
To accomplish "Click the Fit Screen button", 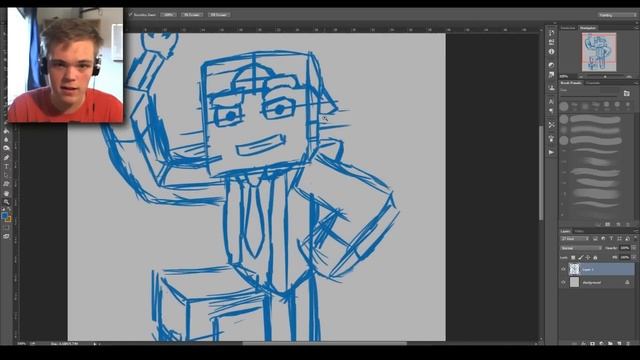I will [x=191, y=15].
